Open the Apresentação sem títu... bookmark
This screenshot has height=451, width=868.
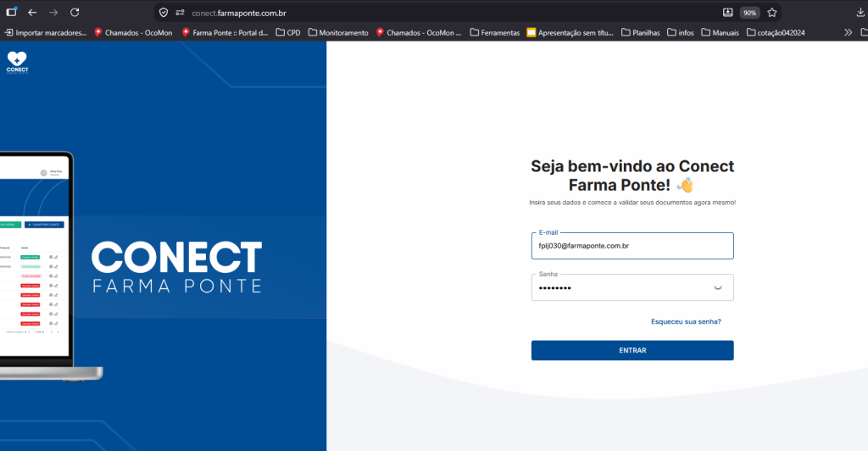click(570, 33)
